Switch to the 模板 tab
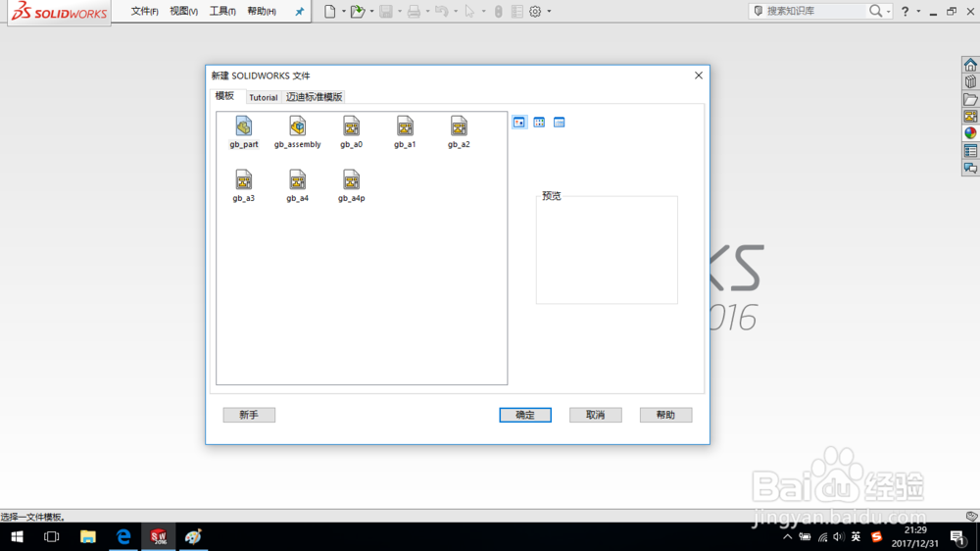This screenshot has height=551, width=980. point(225,96)
